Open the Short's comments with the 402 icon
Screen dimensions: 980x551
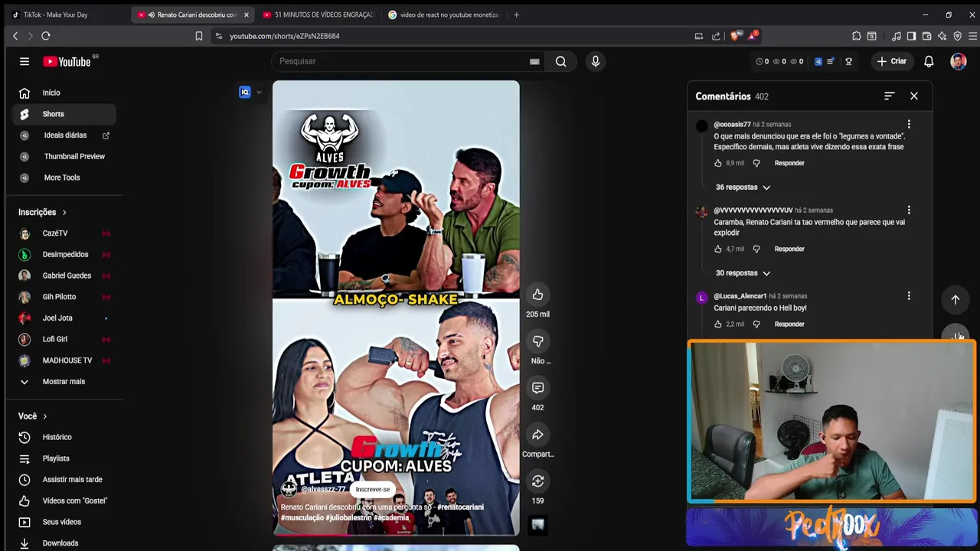(x=537, y=388)
